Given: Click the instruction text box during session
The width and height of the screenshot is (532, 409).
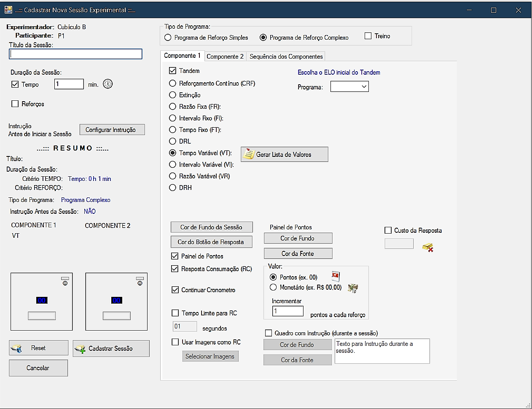Looking at the screenshot, I should click(382, 351).
